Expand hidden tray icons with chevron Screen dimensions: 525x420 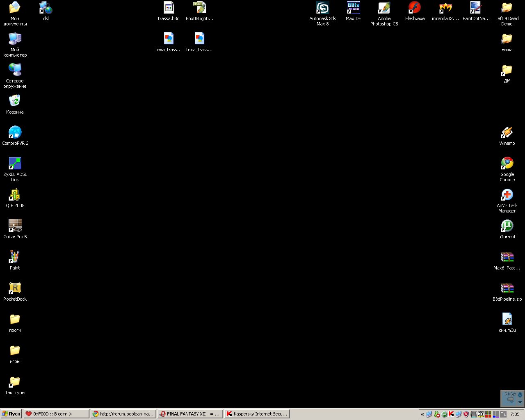coord(422,414)
